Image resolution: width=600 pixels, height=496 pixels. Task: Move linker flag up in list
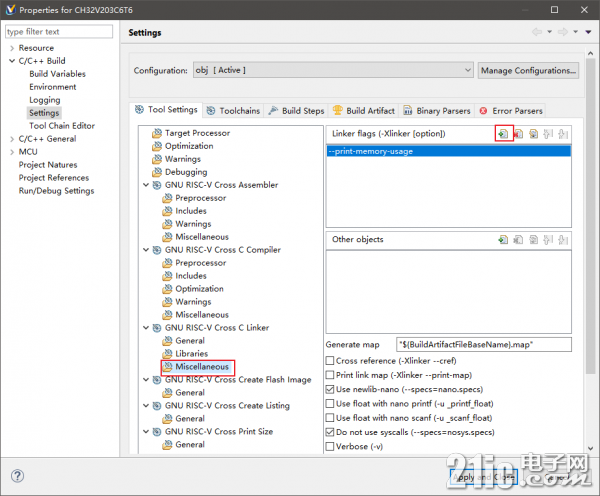tap(548, 134)
